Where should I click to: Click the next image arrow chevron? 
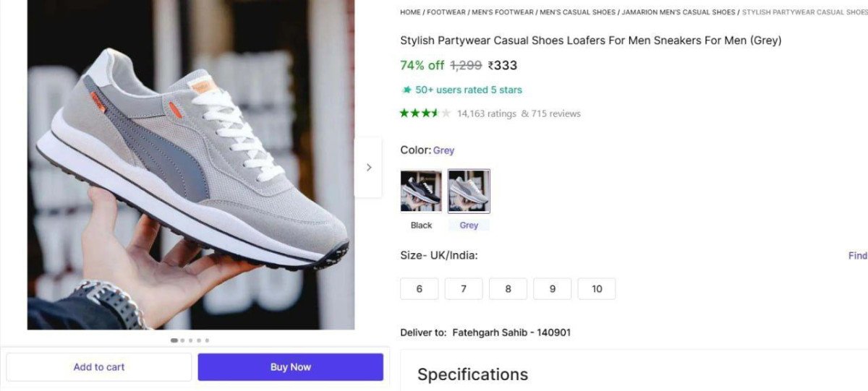[x=368, y=167]
